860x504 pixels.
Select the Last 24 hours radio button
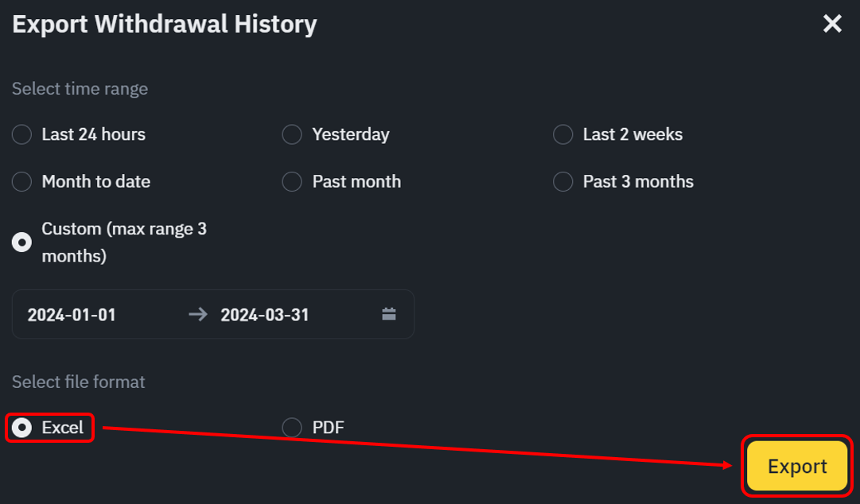(x=22, y=134)
